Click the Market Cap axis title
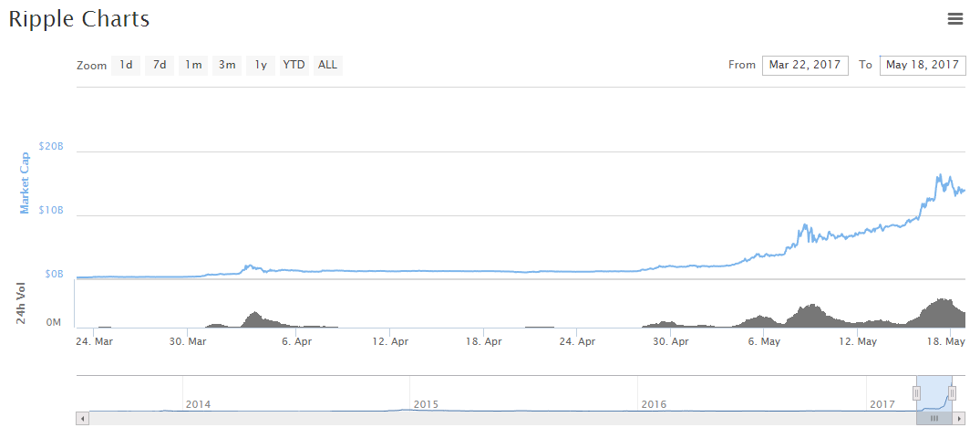980x438 pixels. click(x=25, y=182)
